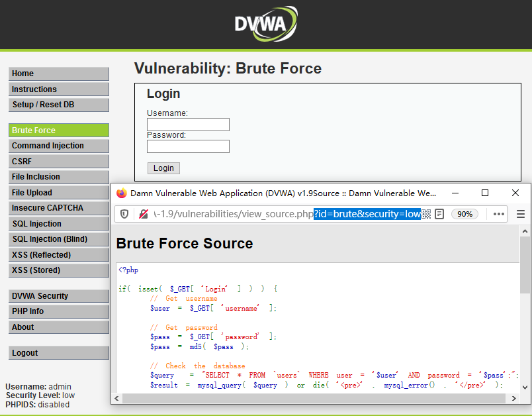
Task: Click the QR code icon in address bar
Action: coord(426,214)
